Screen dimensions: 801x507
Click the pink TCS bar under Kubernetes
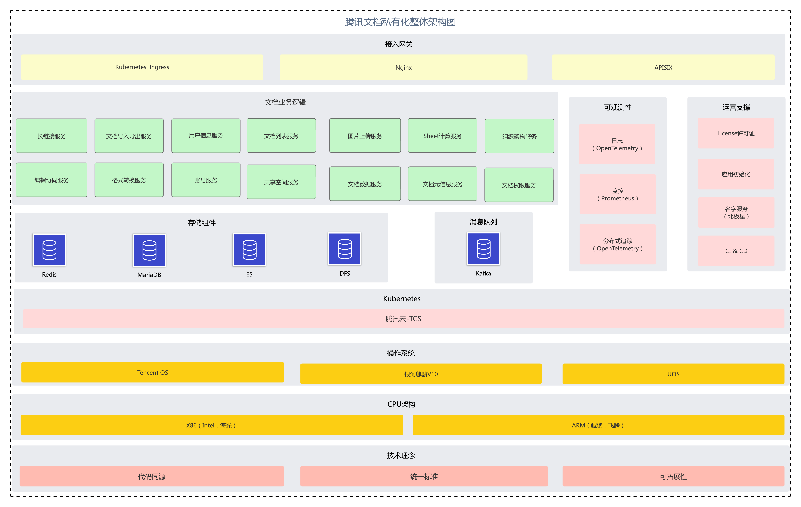click(403, 319)
